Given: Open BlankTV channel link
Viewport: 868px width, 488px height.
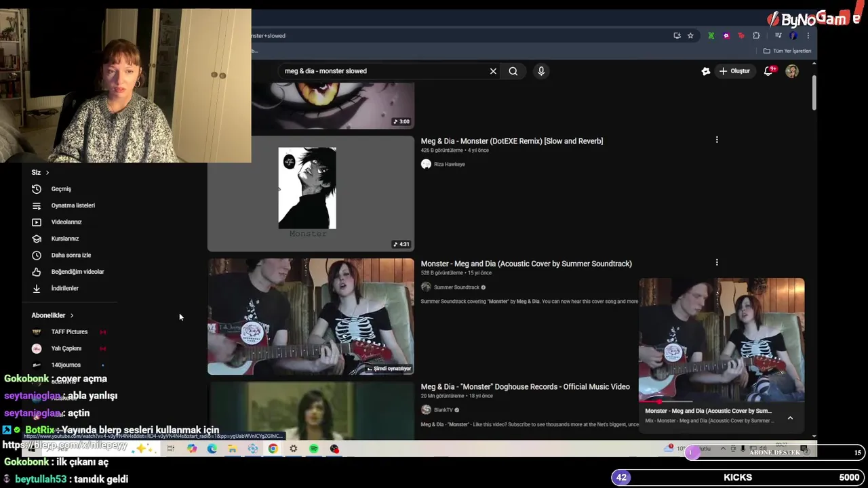Looking at the screenshot, I should [x=443, y=410].
